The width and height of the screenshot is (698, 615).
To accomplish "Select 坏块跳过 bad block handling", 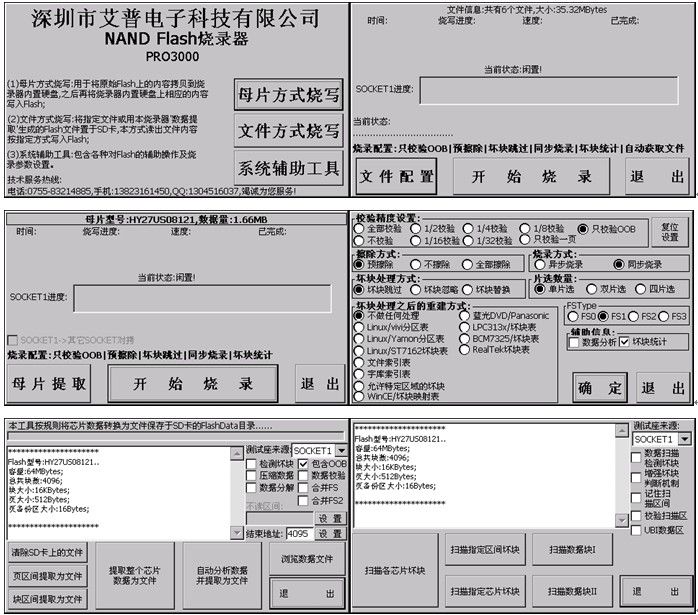I will [x=359, y=290].
